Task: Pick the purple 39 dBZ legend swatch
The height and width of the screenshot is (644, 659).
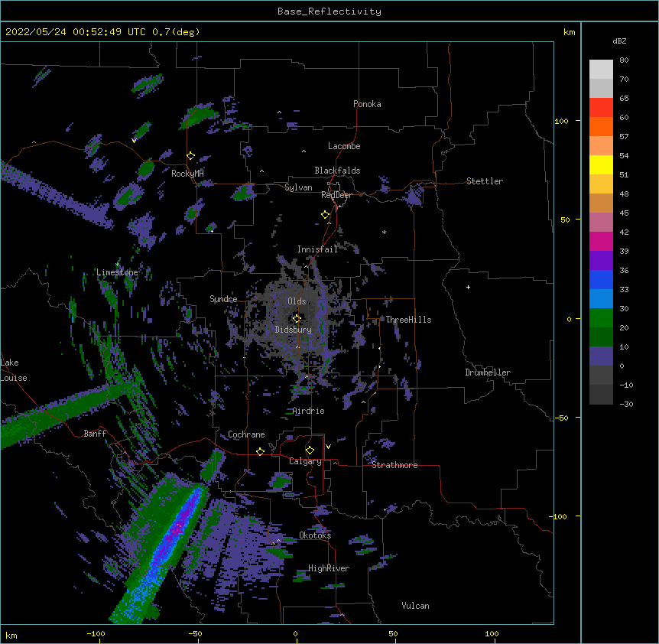Action: pyautogui.click(x=601, y=260)
